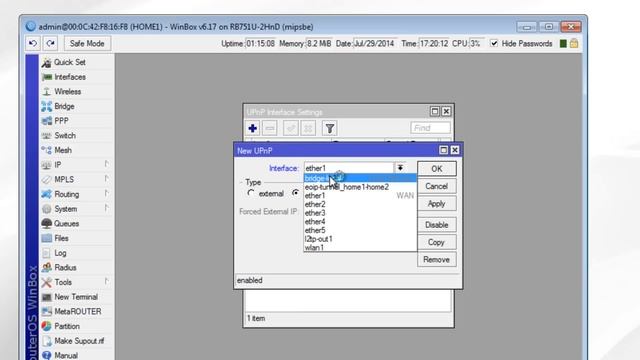Image resolution: width=640 pixels, height=360 pixels.
Task: Click the Interface combo field showing ether1
Action: coord(349,168)
